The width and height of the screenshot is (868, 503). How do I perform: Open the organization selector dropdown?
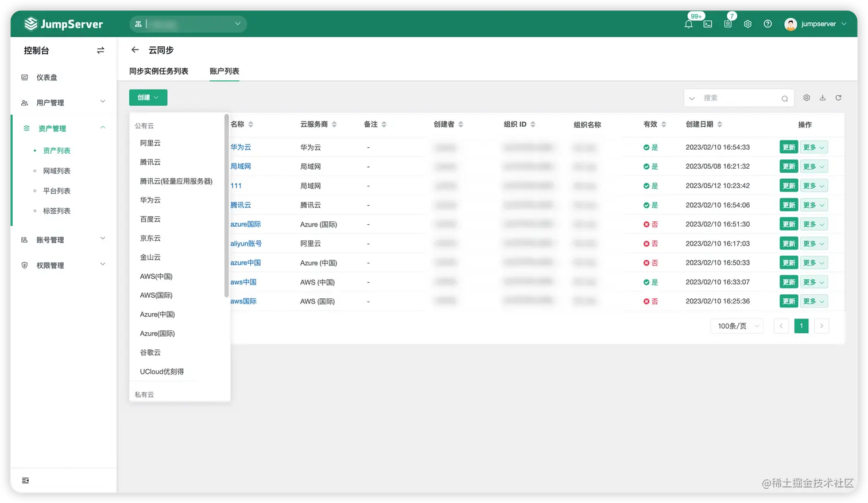pyautogui.click(x=188, y=24)
